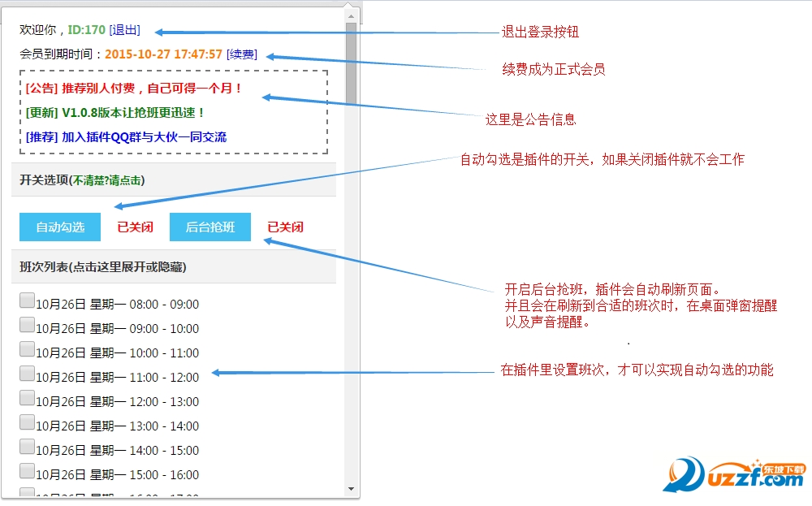Click 不清楚?请点击 help link
Viewport: 812px width, 506px height.
107,180
